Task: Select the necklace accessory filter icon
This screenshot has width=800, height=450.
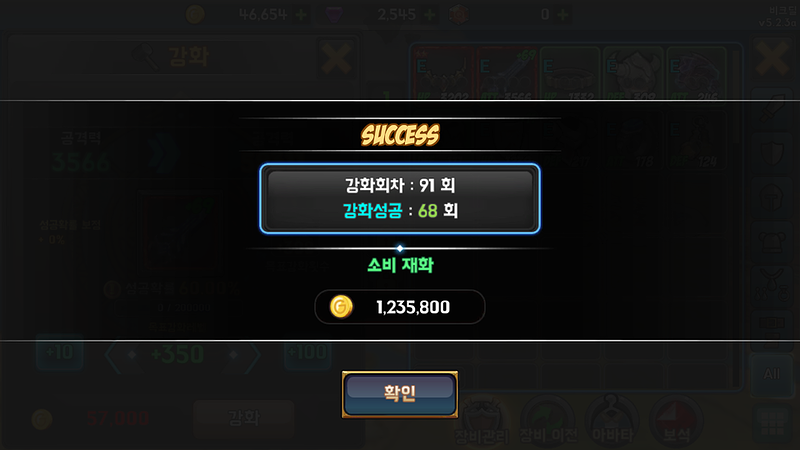Action: tap(772, 285)
